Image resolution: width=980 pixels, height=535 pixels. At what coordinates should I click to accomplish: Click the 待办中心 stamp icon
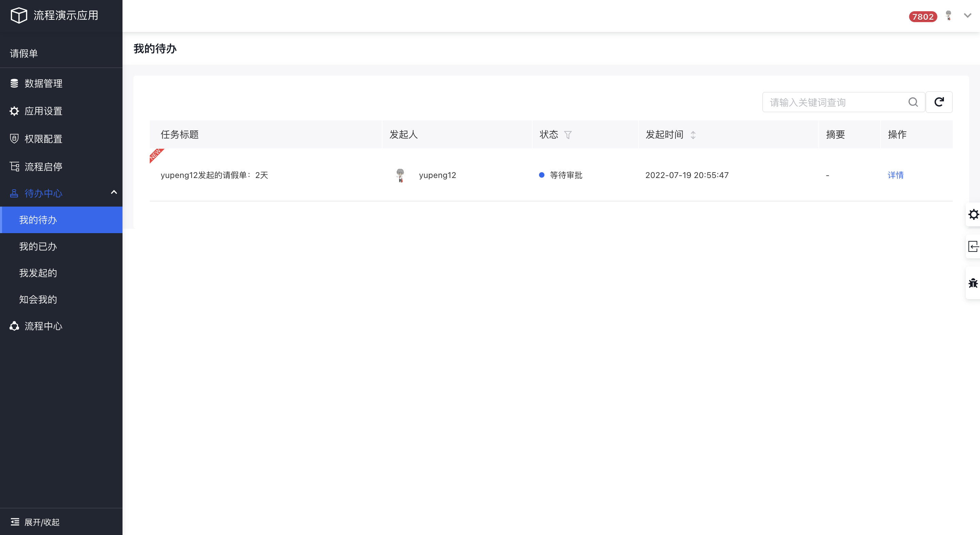(14, 193)
